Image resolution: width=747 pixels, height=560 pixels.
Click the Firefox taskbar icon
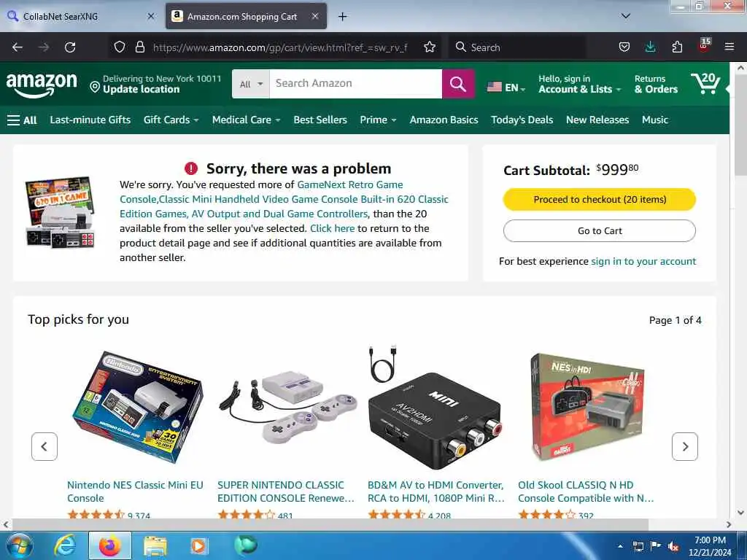tap(110, 546)
